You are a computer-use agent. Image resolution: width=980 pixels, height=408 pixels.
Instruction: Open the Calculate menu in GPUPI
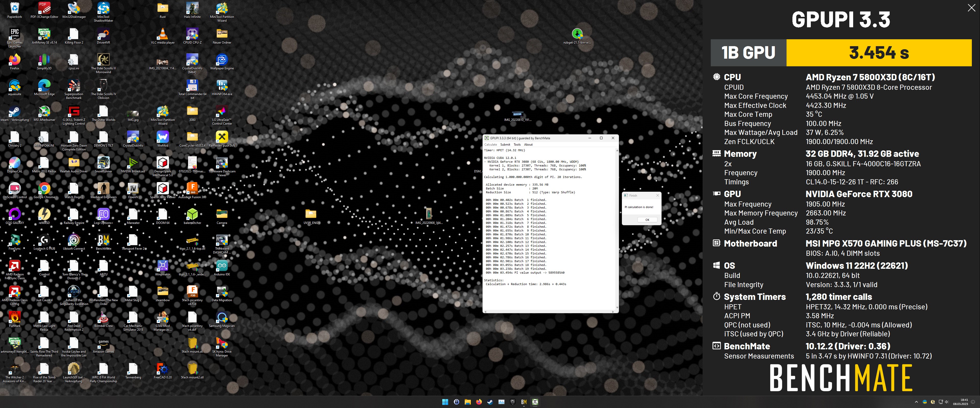(490, 145)
